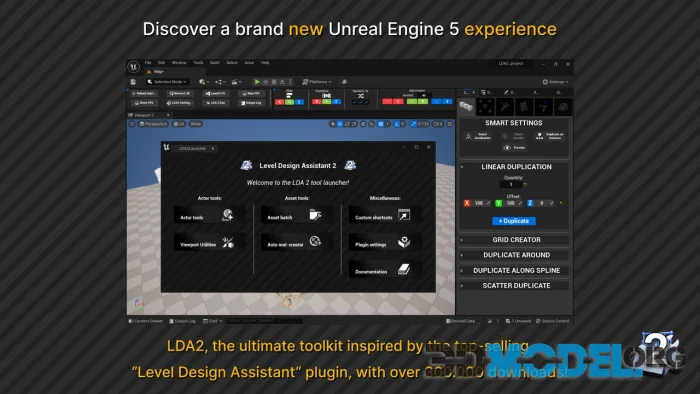Image resolution: width=700 pixels, height=394 pixels.
Task: Distribute actors on Z axis
Action: 336,102
